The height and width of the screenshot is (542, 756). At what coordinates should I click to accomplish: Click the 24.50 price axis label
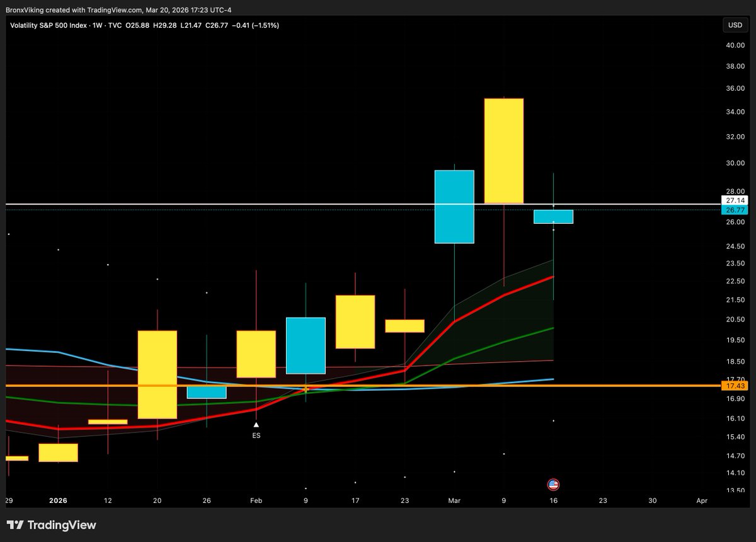pyautogui.click(x=735, y=246)
